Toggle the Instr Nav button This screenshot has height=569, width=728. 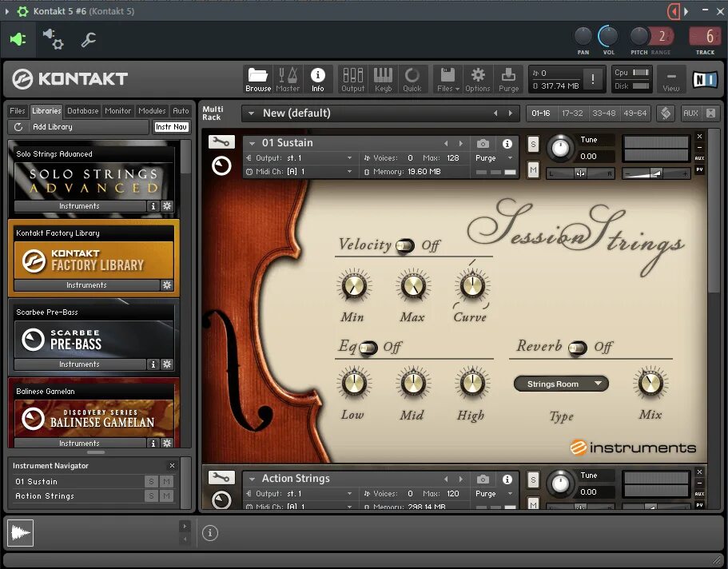point(171,127)
